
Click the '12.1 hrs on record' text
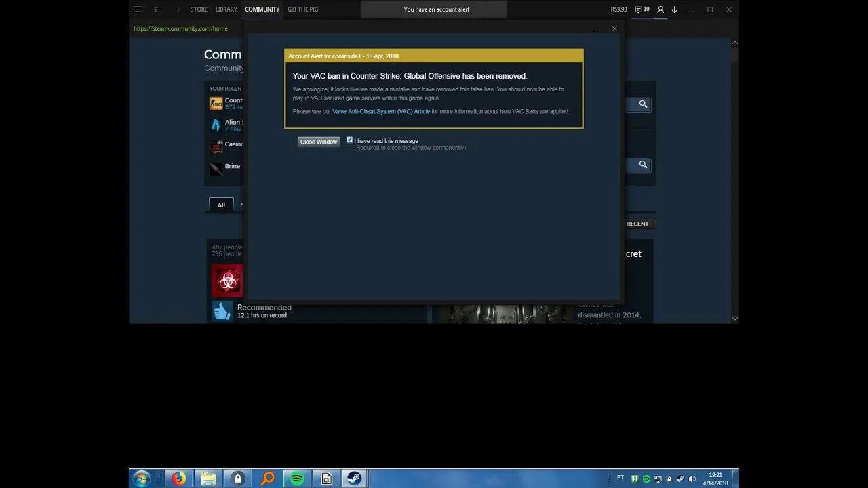[x=262, y=316]
